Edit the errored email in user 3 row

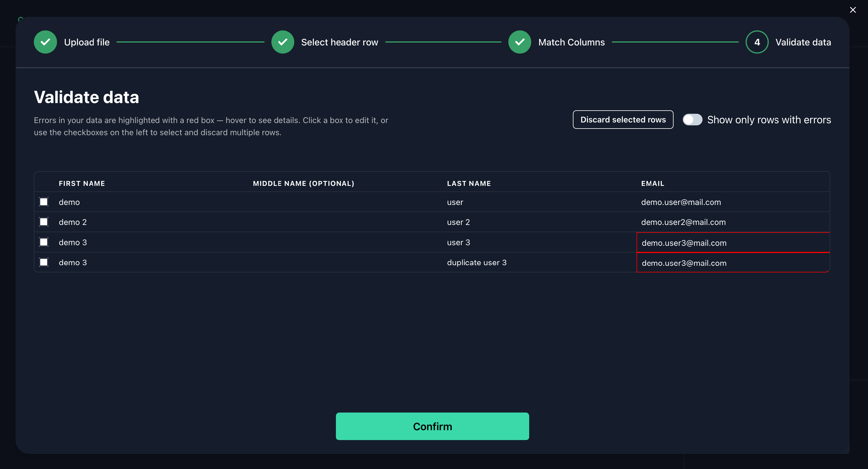[733, 242]
